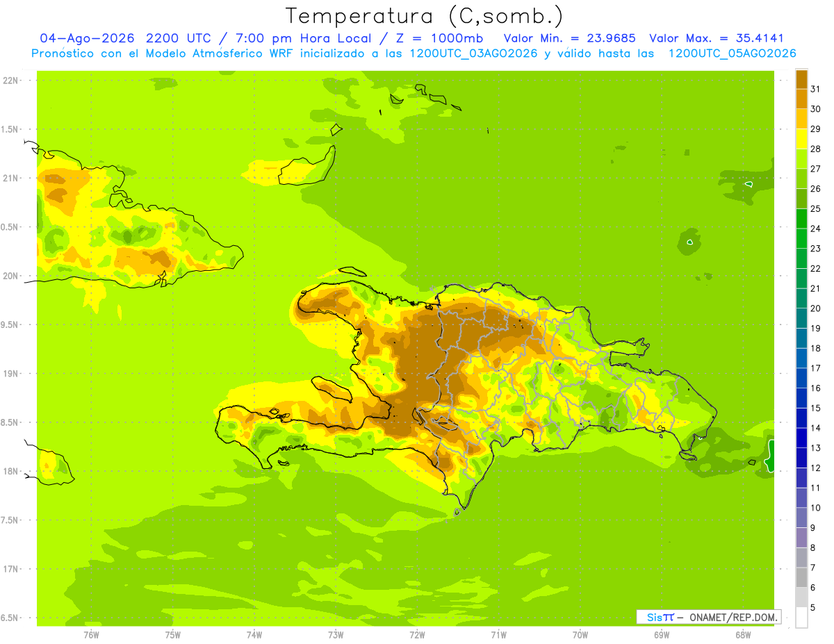Image resolution: width=834 pixels, height=644 pixels.
Task: Click the '76W' longitude axis label
Action: point(91,635)
